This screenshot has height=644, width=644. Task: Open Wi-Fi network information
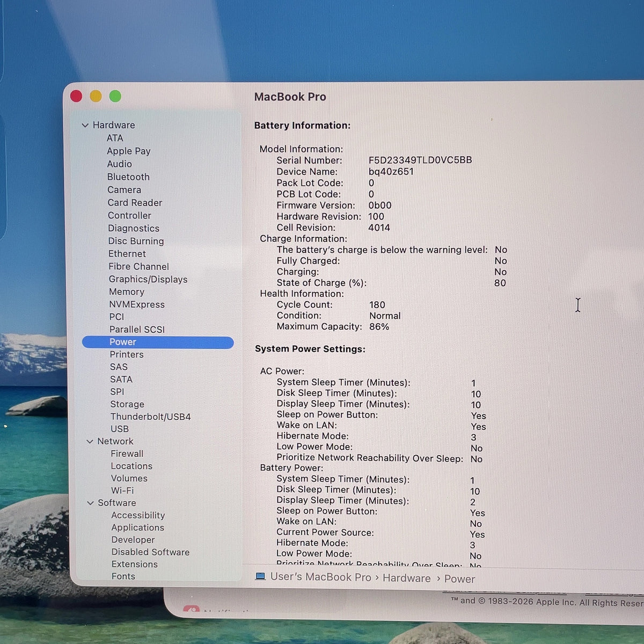(x=122, y=491)
